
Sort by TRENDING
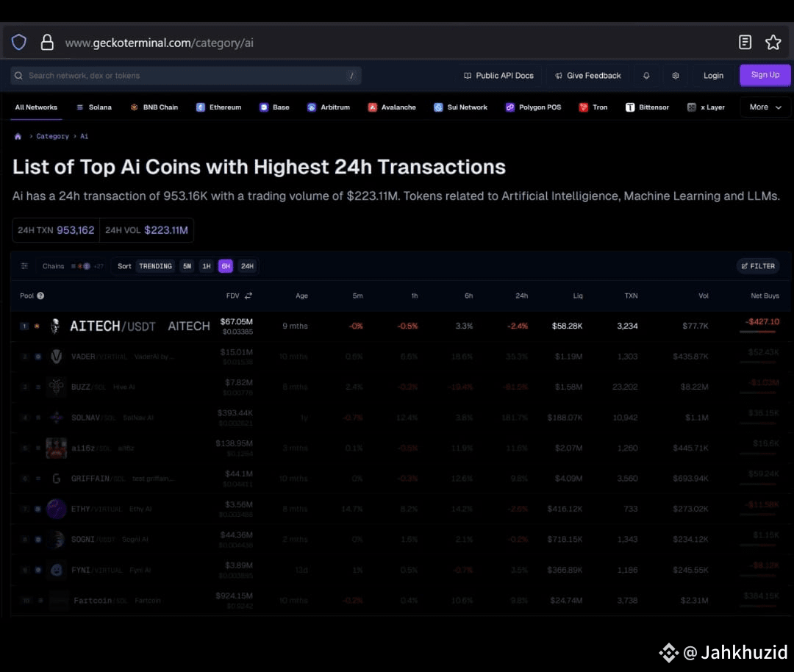click(155, 266)
